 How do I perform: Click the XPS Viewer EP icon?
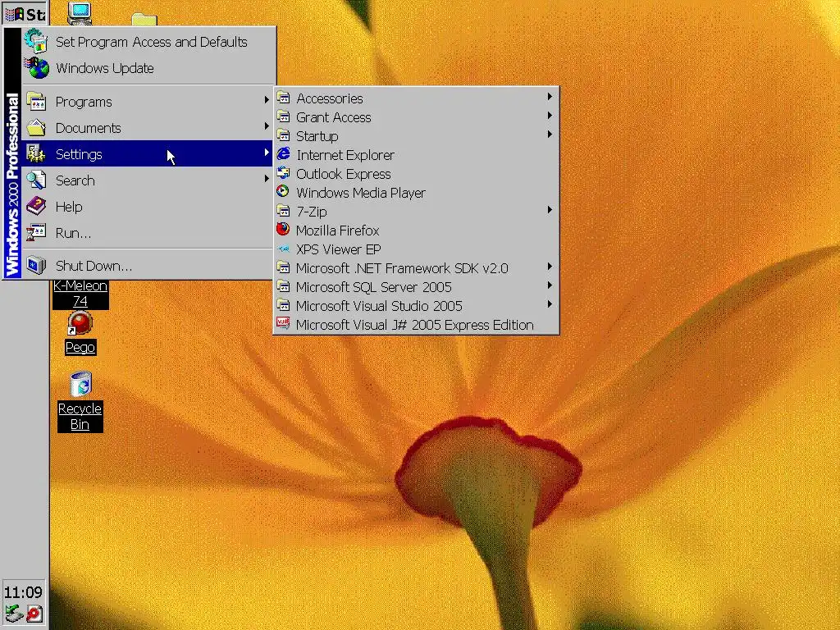point(283,249)
